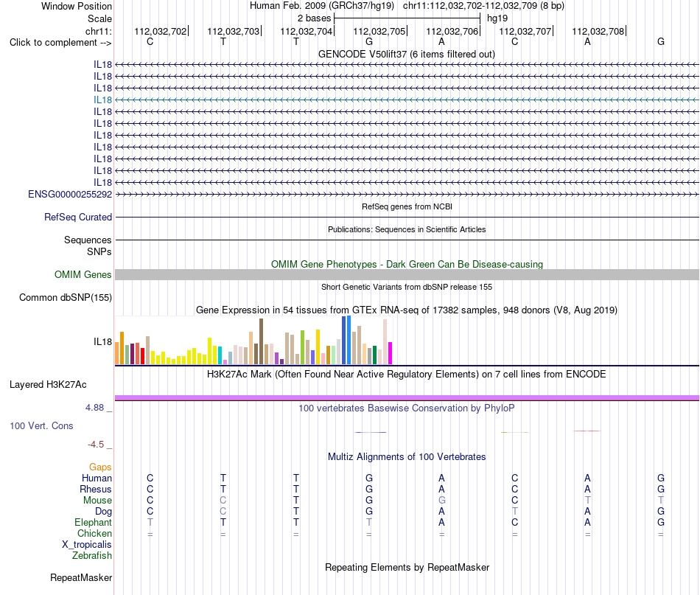The width and height of the screenshot is (700, 595).
Task: Click the 'Rhesus' species label
Action: 96,489
